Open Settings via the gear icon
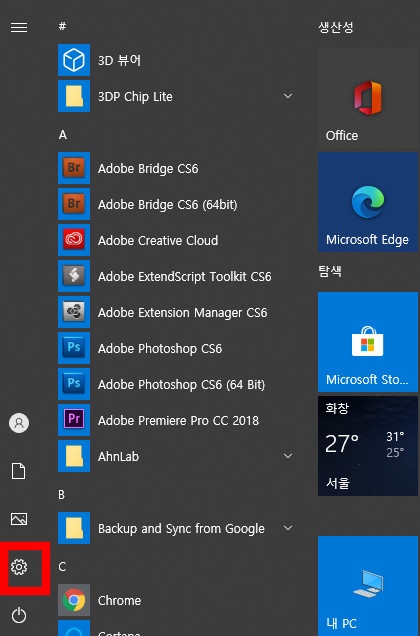Viewport: 420px width, 636px height. 19,567
